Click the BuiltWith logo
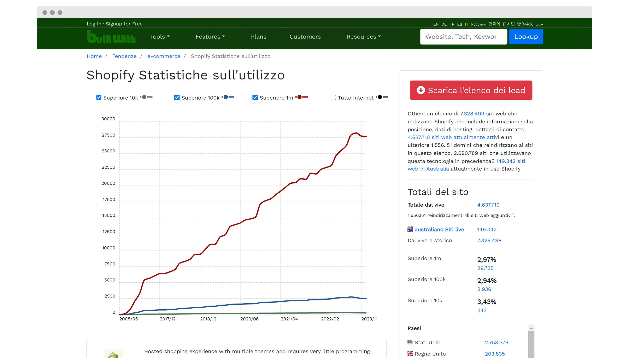 [x=111, y=37]
